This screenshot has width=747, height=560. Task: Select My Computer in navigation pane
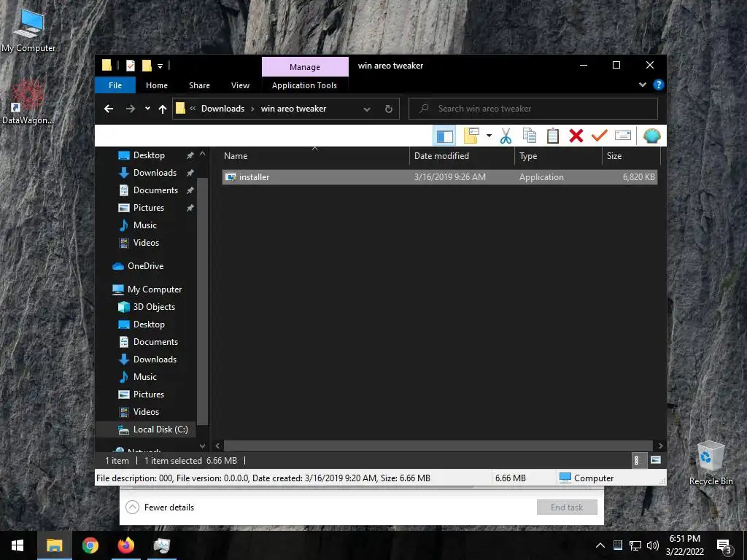[155, 289]
